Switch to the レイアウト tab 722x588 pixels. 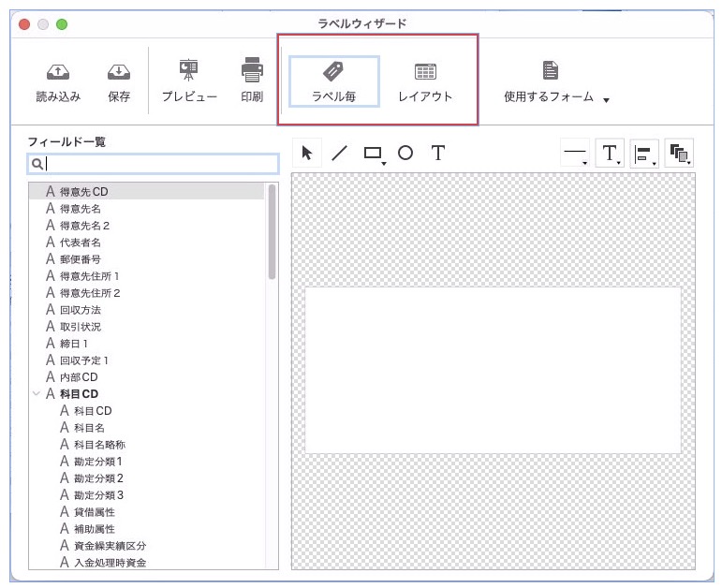pyautogui.click(x=425, y=81)
